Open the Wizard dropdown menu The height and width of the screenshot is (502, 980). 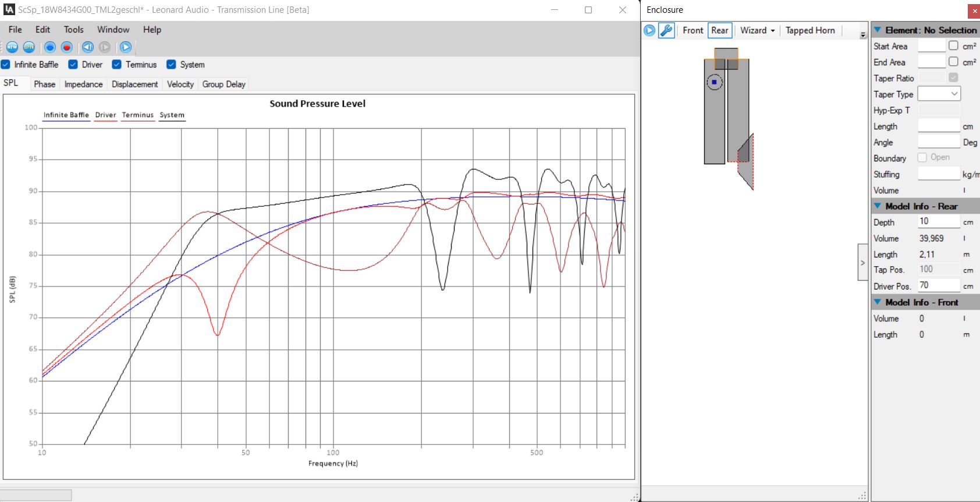[757, 30]
